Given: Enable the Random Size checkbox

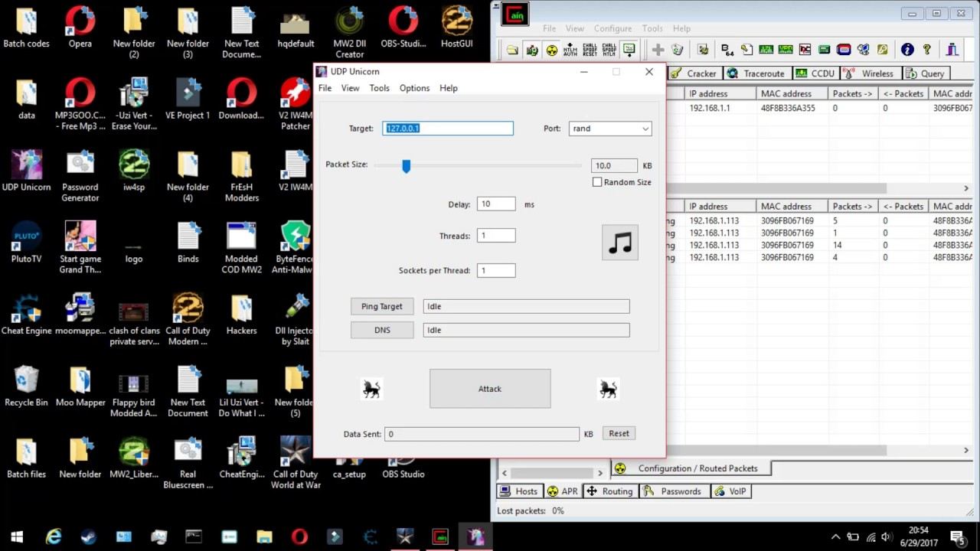Looking at the screenshot, I should pos(597,182).
